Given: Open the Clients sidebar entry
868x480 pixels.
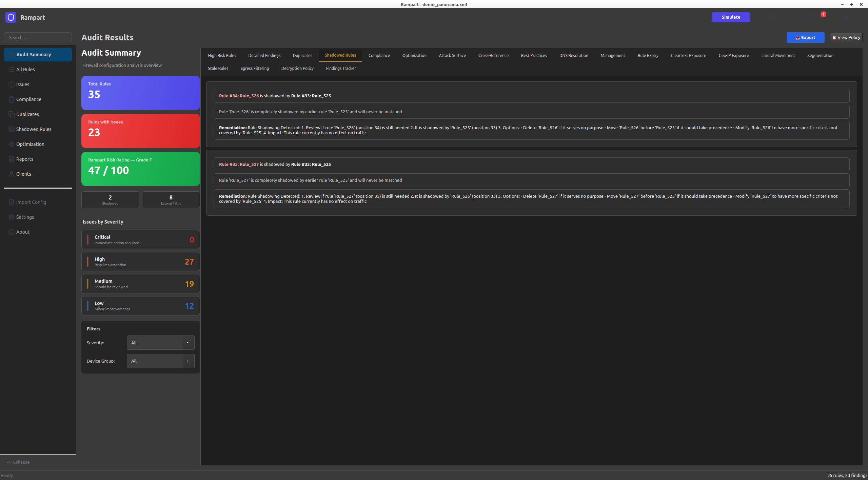Looking at the screenshot, I should click(x=23, y=174).
